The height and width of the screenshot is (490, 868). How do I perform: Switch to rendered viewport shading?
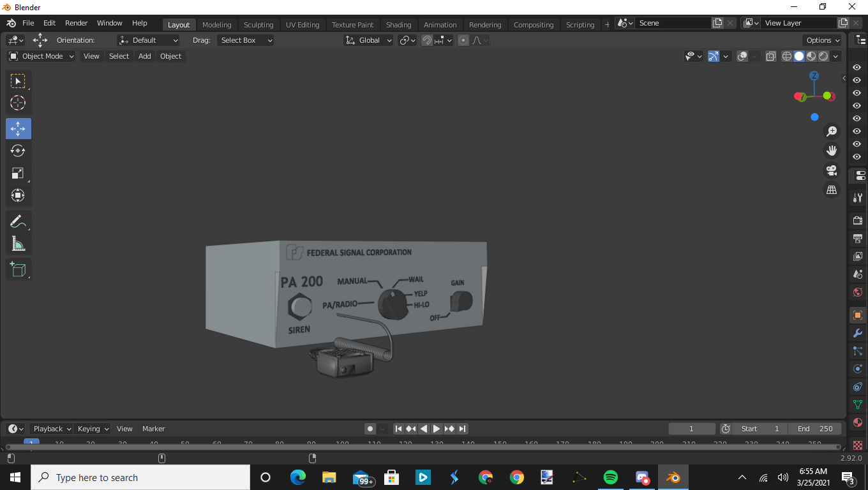pos(823,56)
